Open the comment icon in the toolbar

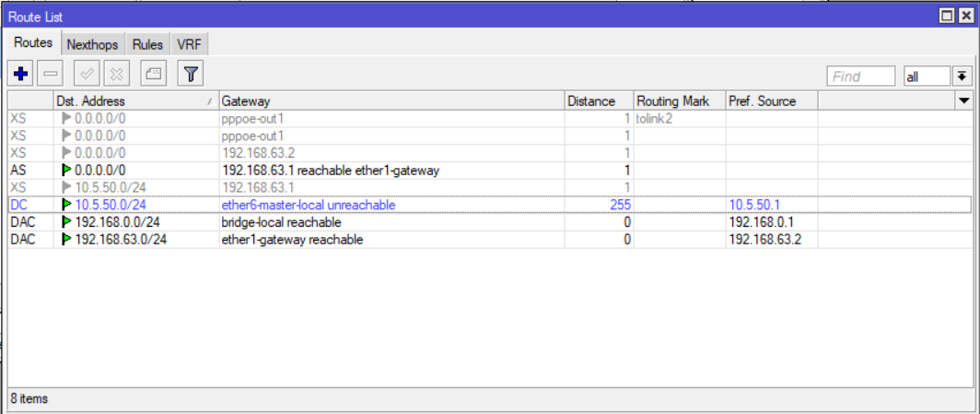tap(153, 74)
